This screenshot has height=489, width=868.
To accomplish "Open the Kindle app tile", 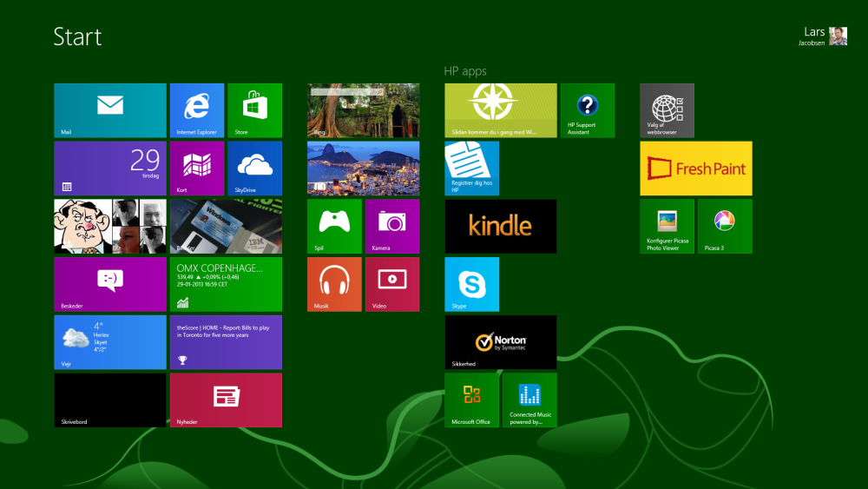I will coord(501,226).
